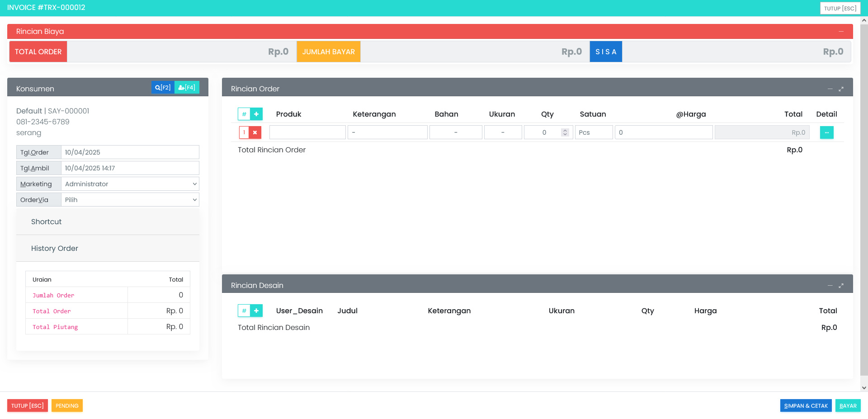Expand Rincian Desain panel to fullscreen
The image size is (868, 419).
click(841, 286)
